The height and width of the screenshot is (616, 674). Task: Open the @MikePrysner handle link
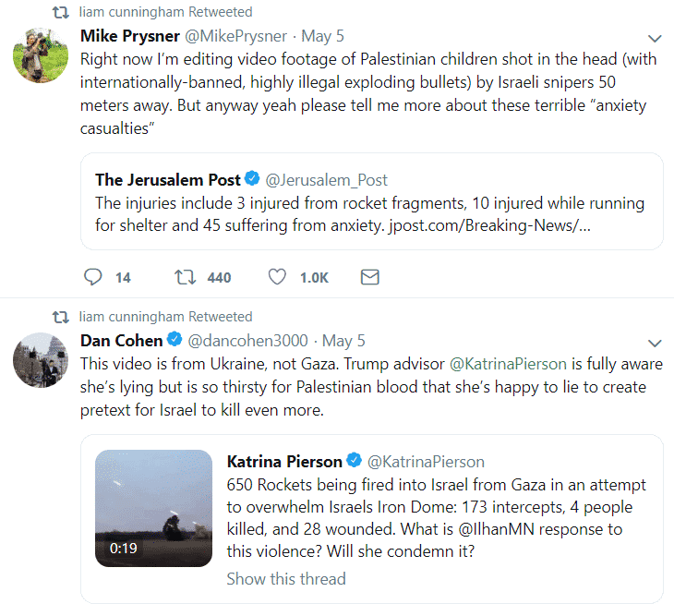[x=235, y=36]
